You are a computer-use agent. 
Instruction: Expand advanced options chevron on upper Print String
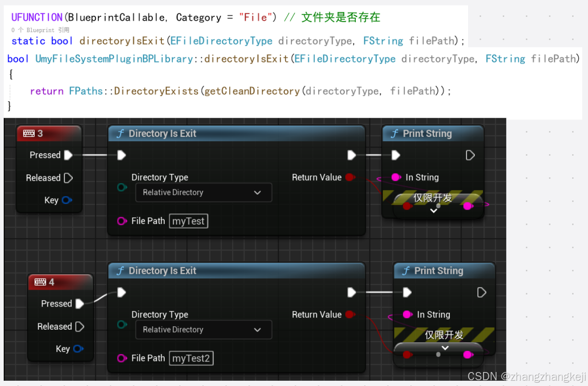coord(434,211)
